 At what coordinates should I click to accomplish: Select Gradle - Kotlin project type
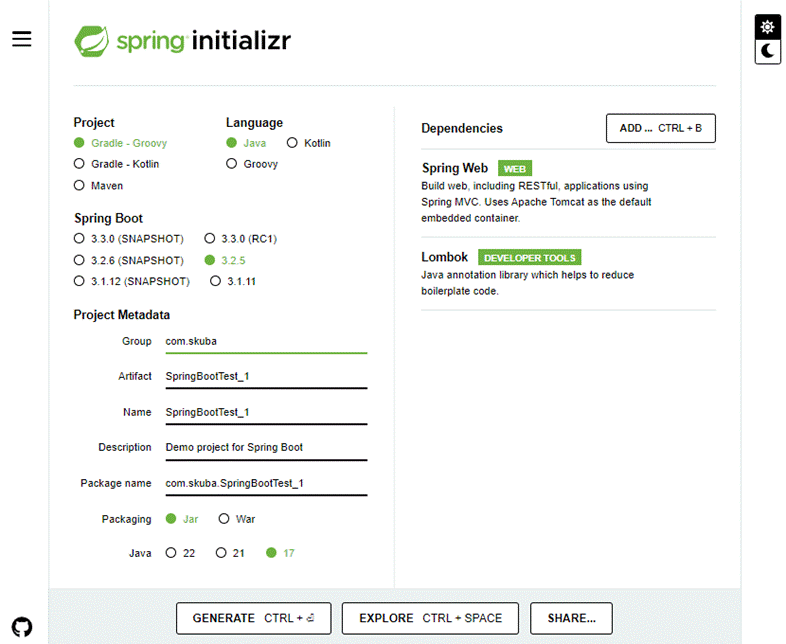(116, 164)
